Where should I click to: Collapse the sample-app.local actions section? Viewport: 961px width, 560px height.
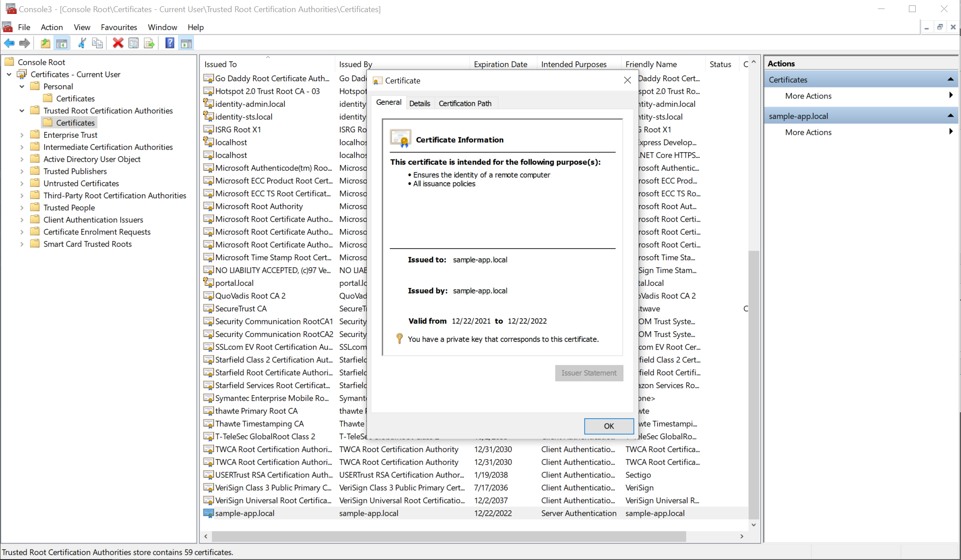950,116
